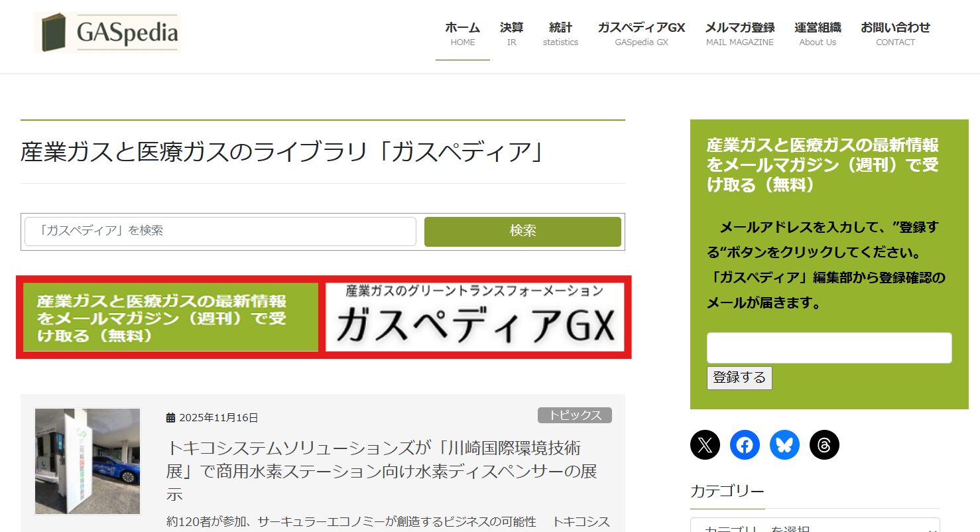
Task: Click the 「ガスペディア」を検索 search field
Action: click(x=220, y=232)
